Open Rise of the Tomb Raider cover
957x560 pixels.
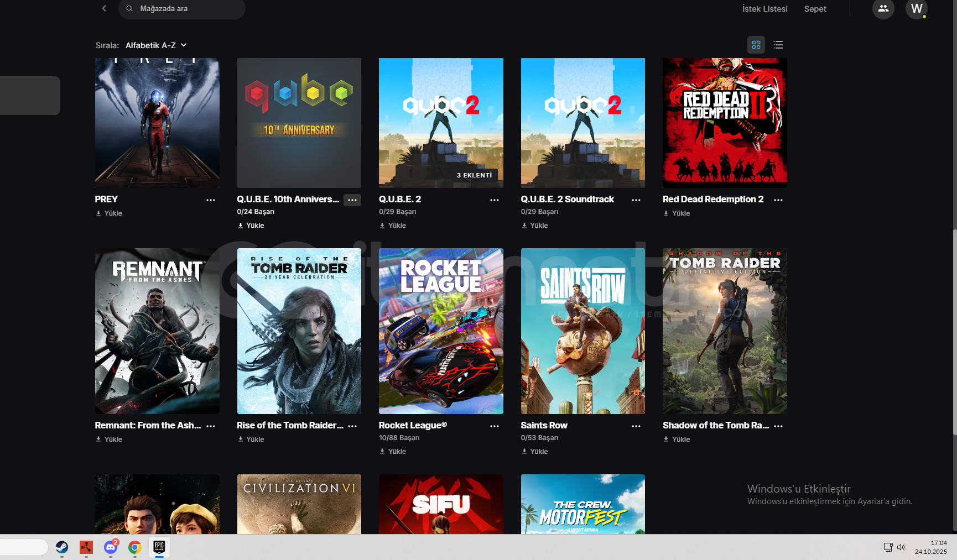click(299, 331)
